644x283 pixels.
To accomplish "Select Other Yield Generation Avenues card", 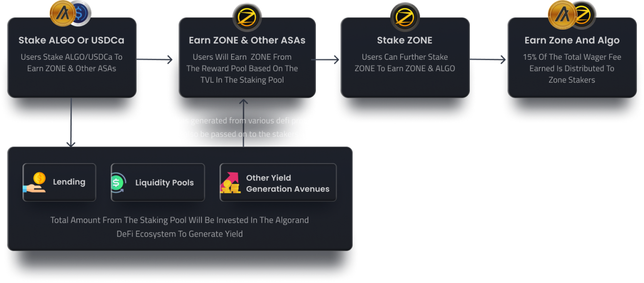I will tap(278, 183).
